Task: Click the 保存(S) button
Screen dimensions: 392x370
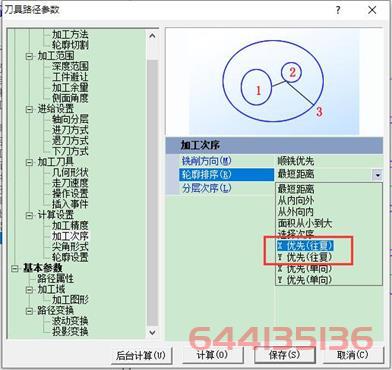Action: coord(285,355)
